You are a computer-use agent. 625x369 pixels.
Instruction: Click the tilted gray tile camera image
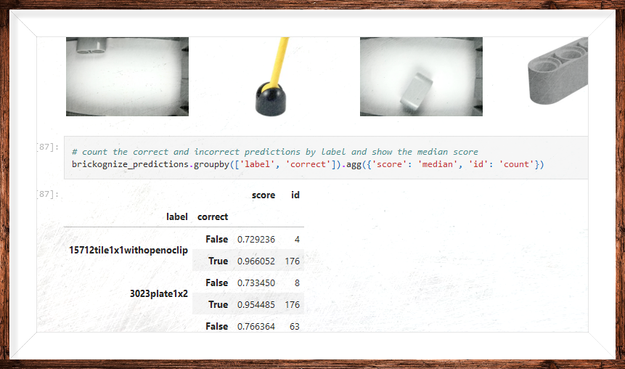point(421,77)
